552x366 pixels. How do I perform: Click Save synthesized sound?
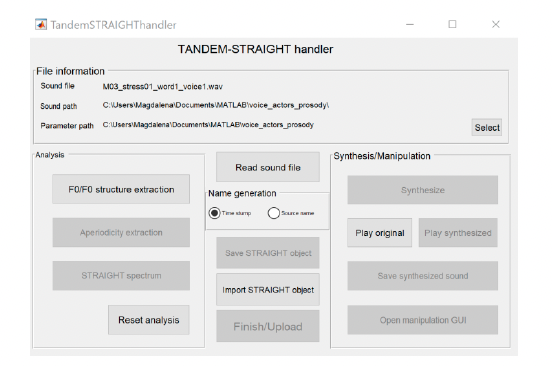point(423,276)
